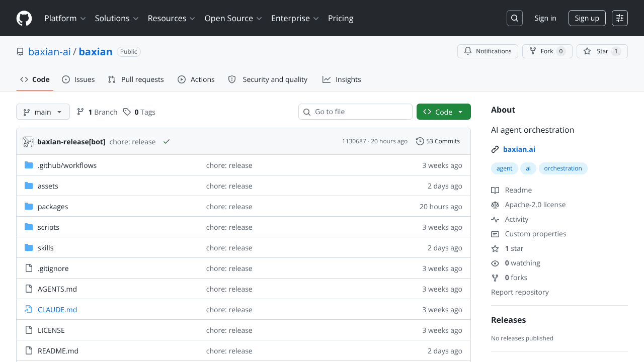Click the Sign up button
The width and height of the screenshot is (644, 362).
[587, 18]
